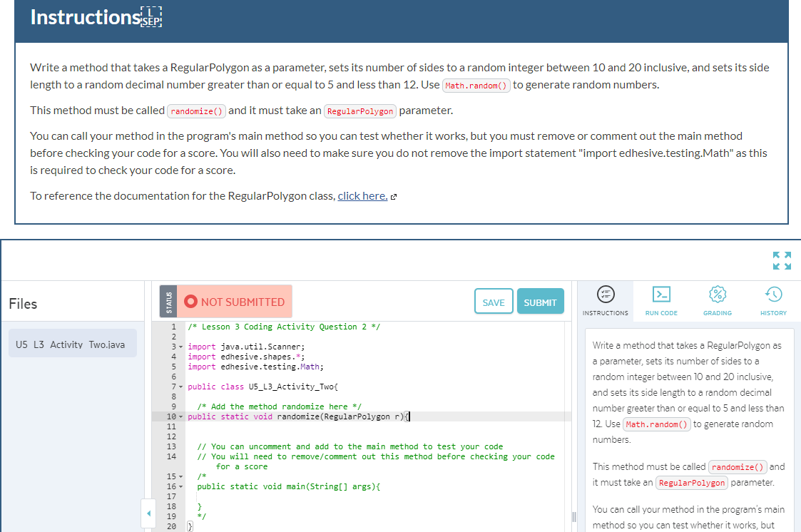
Task: Open the Instructions panel tab
Action: [606, 301]
